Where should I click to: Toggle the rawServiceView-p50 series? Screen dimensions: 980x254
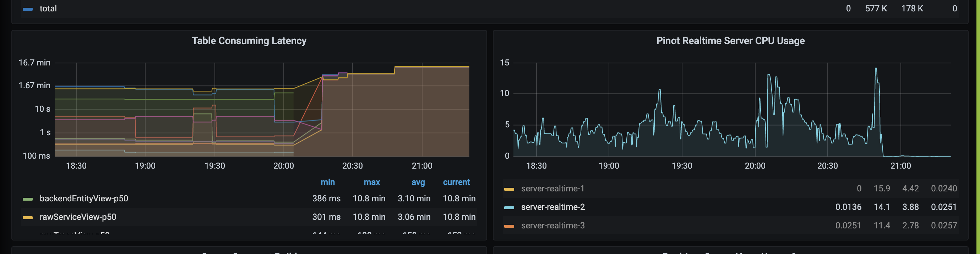coord(78,217)
